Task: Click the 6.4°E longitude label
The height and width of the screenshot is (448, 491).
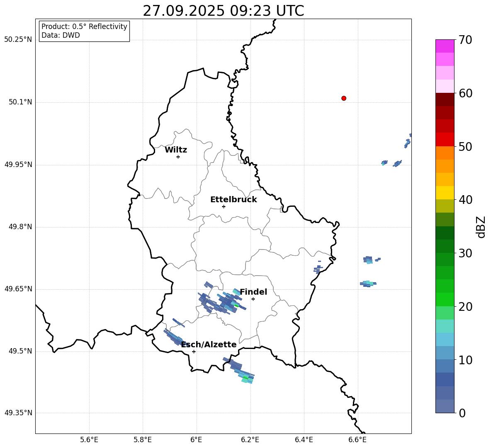Action: coord(304,440)
